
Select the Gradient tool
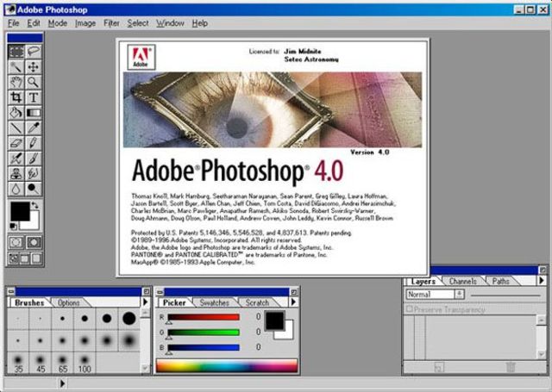click(34, 113)
